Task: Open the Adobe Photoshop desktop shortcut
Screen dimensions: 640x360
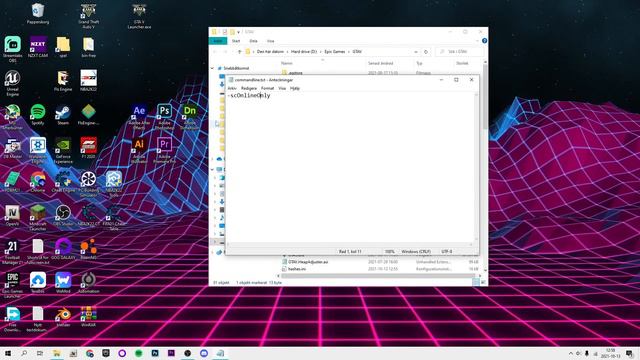Action: tap(164, 117)
